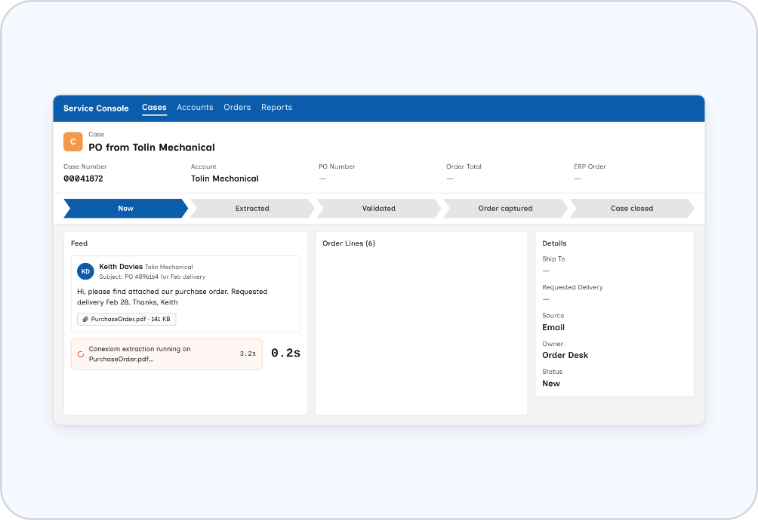Image resolution: width=758 pixels, height=520 pixels.
Task: Go to the Reports tab
Action: (277, 107)
